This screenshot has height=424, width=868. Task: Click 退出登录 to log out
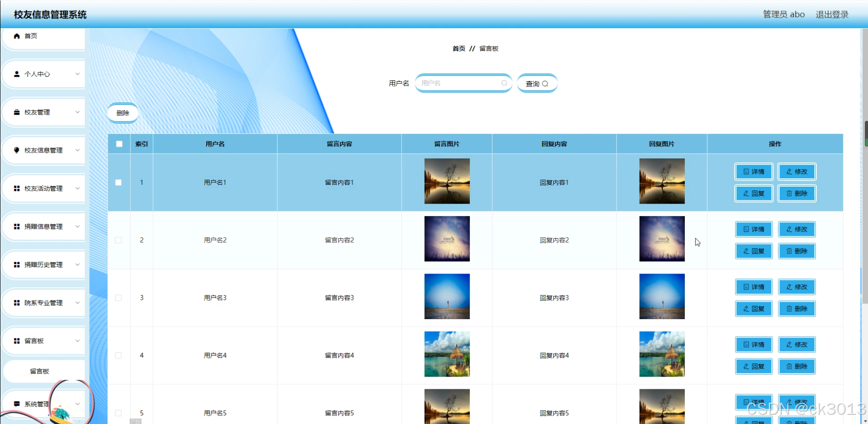coord(832,14)
